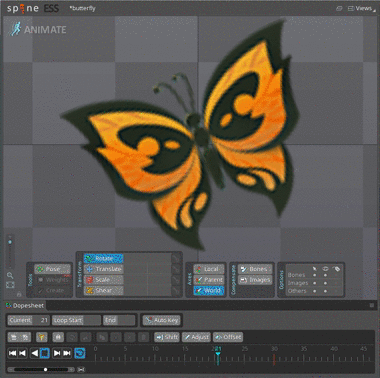380x378 pixels.
Task: Jump to the first frame
Action: pos(12,353)
